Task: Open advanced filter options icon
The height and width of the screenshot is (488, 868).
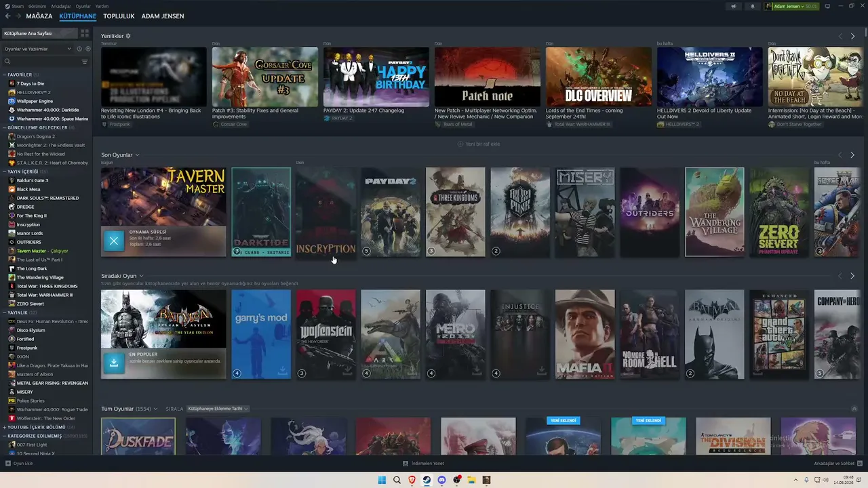Action: tap(85, 62)
